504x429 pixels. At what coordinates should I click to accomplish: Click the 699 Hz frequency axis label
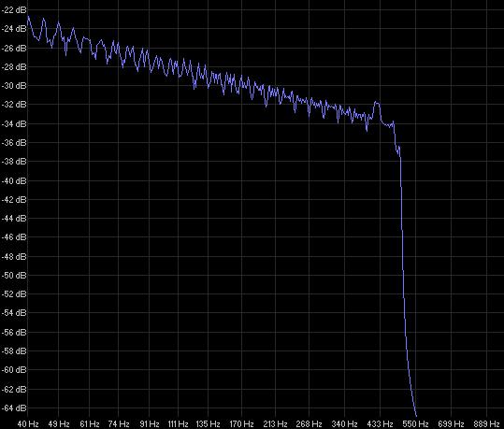point(451,423)
